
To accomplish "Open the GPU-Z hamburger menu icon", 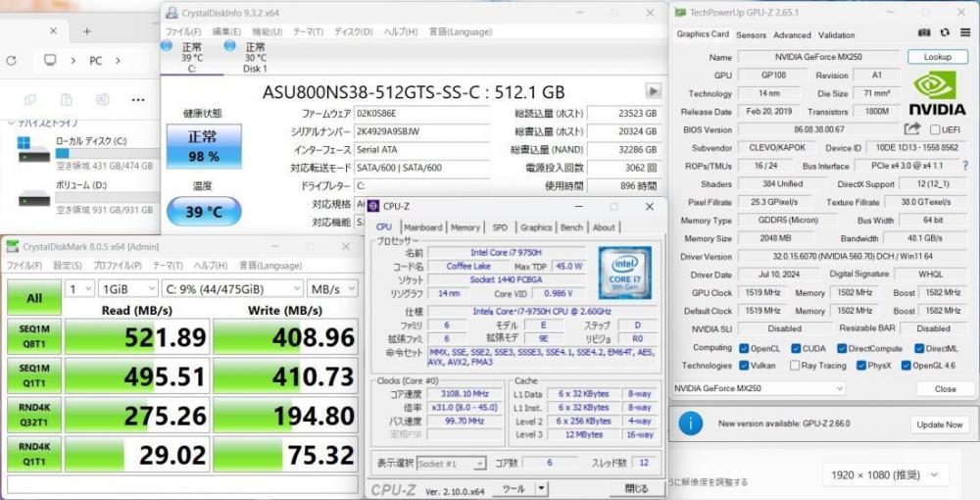I will 965,32.
